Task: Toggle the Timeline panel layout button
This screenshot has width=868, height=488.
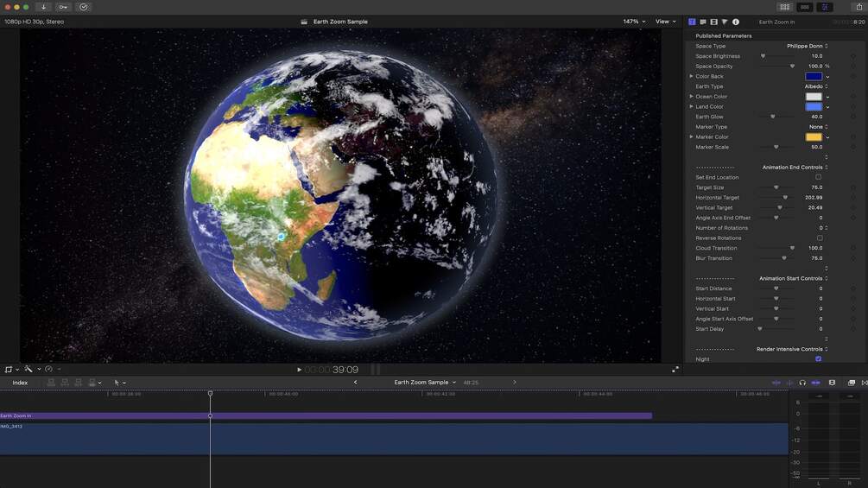Action: coord(805,7)
